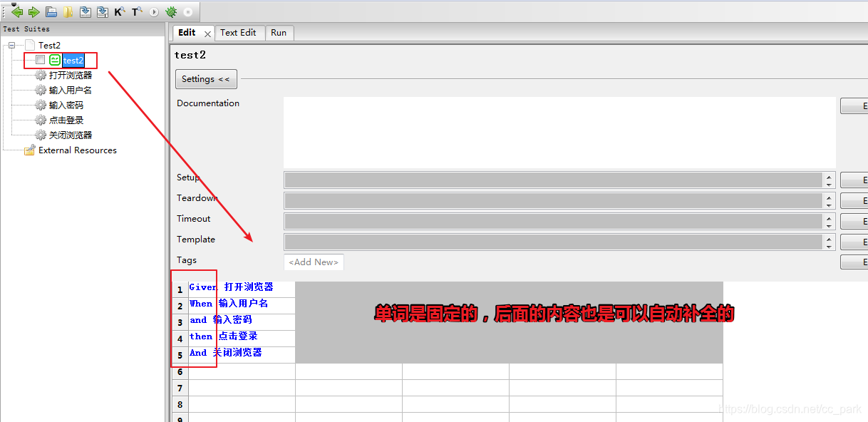Add a tag via <Add New> field
This screenshot has width=868, height=422.
314,262
